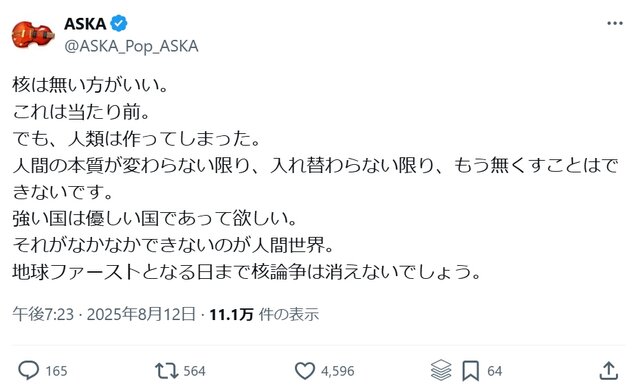Bookmark the post with the bookmark icon

click(470, 371)
